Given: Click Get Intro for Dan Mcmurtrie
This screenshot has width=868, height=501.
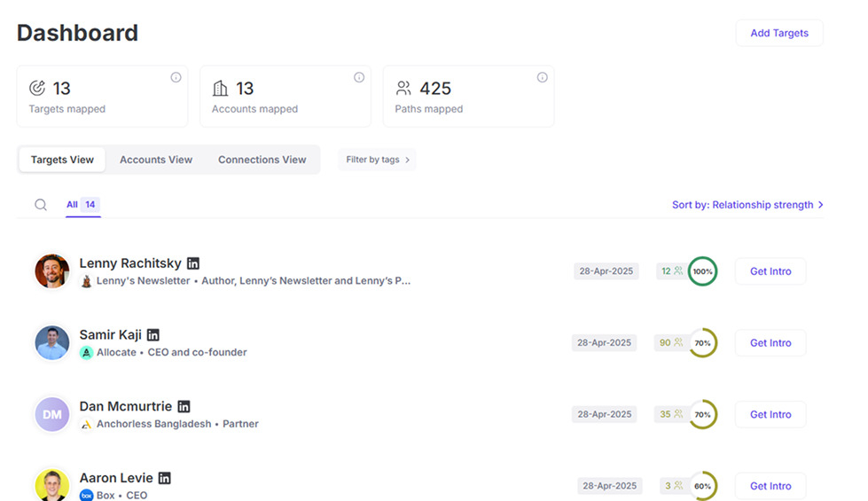Looking at the screenshot, I should point(770,414).
